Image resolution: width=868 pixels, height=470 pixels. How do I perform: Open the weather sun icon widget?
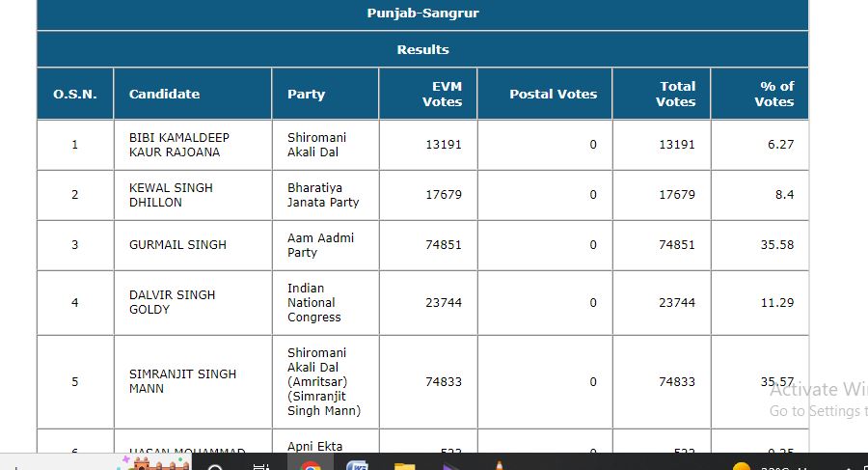coord(742,465)
